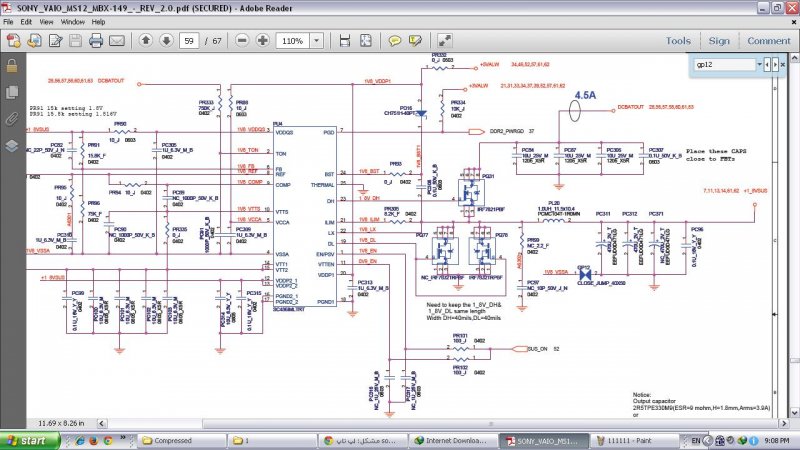Open the find options dropdown arrow
Screen dimensions: 800x450
(759, 65)
